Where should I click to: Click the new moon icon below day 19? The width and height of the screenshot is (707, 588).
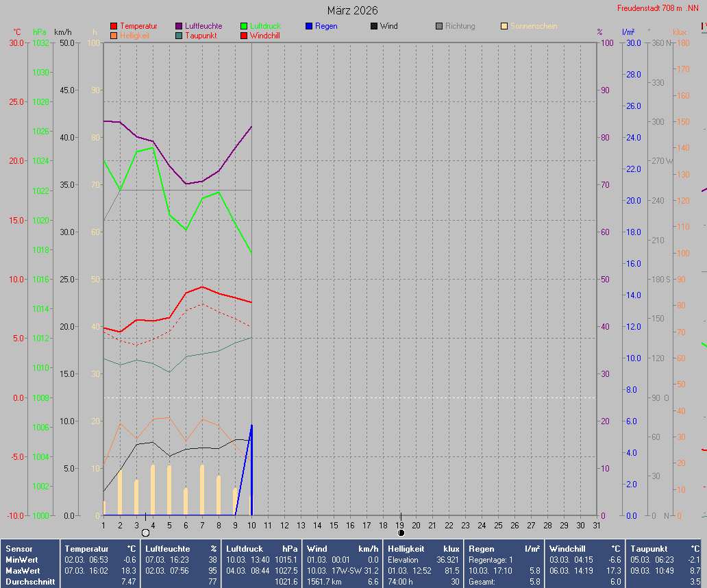(x=401, y=532)
